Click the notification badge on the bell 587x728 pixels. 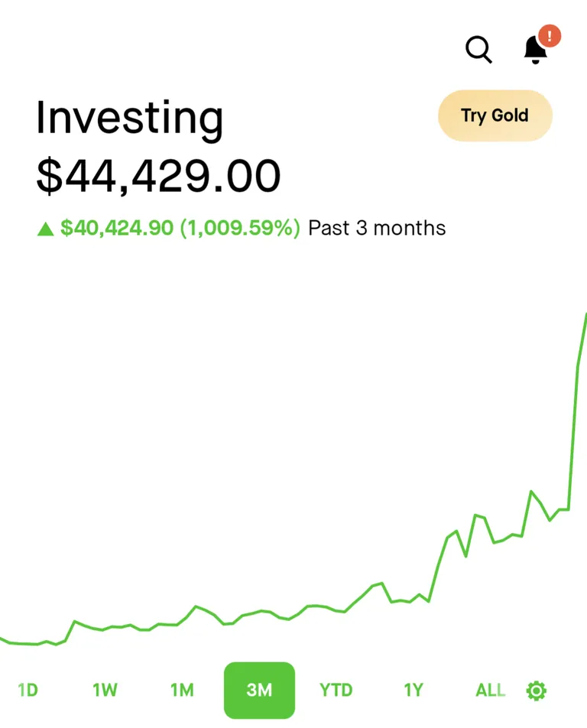pyautogui.click(x=548, y=35)
